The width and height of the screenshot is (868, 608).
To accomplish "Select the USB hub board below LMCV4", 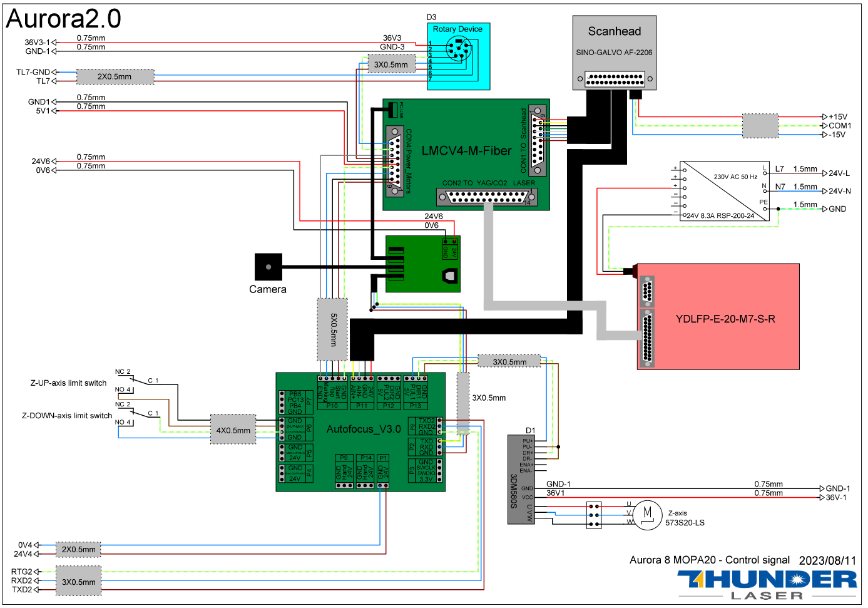I will click(423, 264).
